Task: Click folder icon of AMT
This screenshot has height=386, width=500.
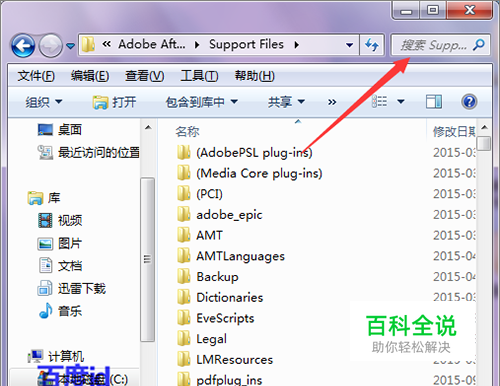Action: 184,235
